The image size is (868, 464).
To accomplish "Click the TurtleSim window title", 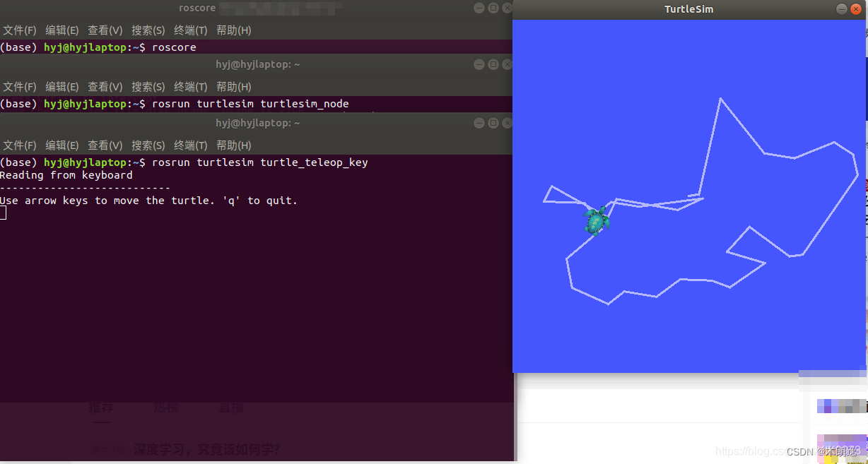I will (688, 9).
